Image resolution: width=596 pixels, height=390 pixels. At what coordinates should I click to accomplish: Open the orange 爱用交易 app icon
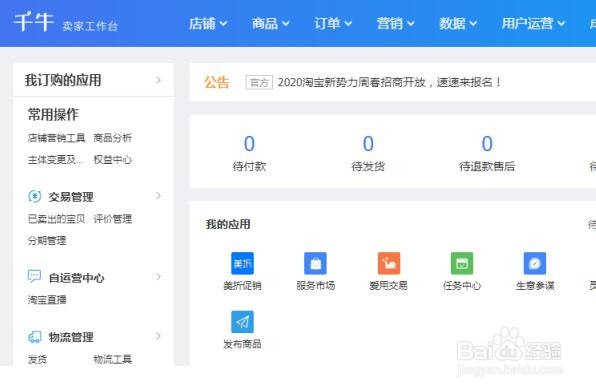click(x=388, y=263)
